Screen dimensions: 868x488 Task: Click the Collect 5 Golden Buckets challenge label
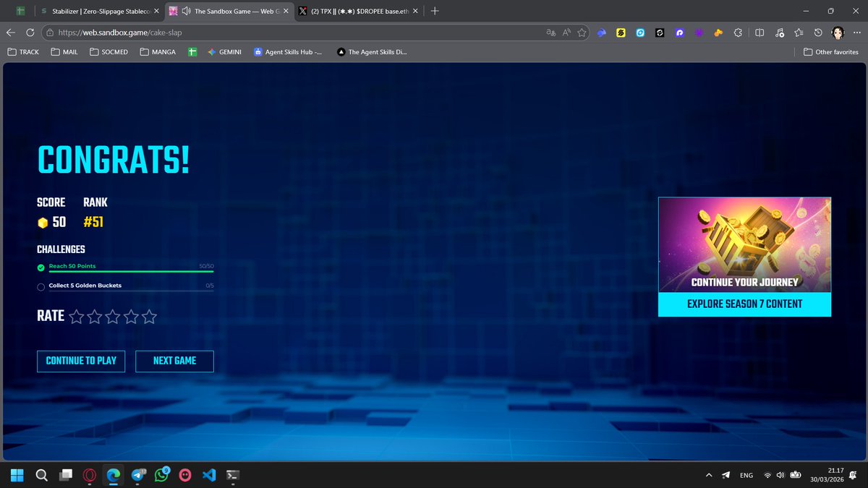85,285
